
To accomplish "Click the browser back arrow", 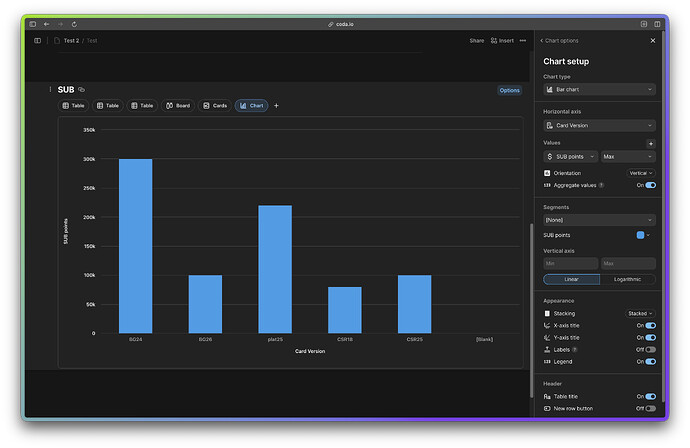I will (46, 23).
